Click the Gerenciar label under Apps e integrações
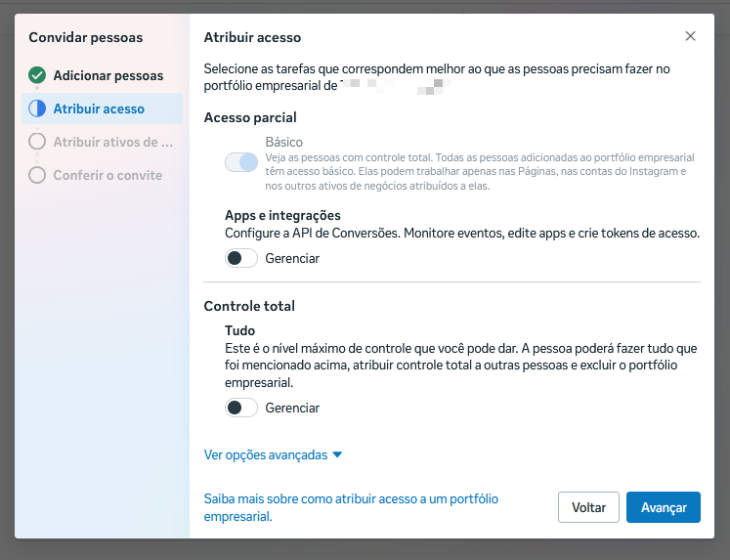 (x=292, y=258)
